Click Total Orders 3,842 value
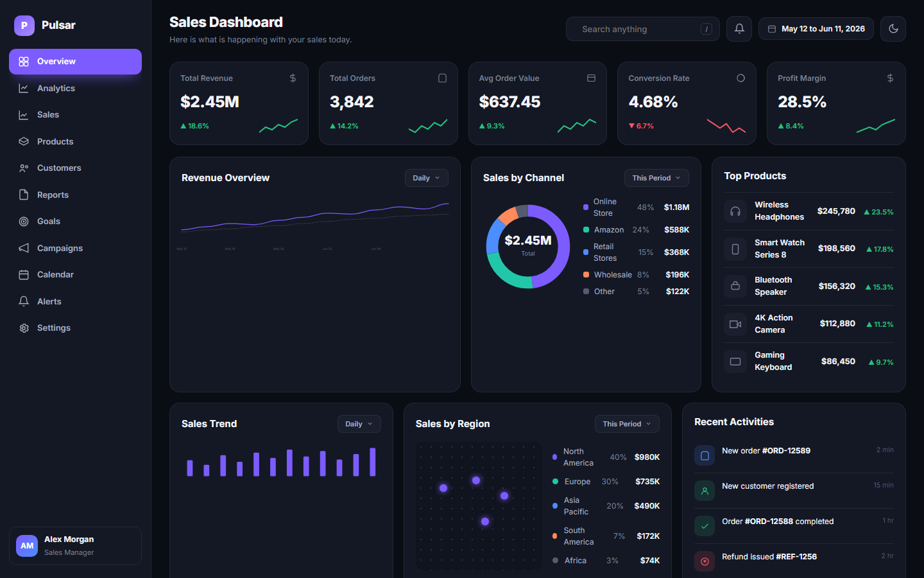The image size is (924, 578). click(x=352, y=101)
